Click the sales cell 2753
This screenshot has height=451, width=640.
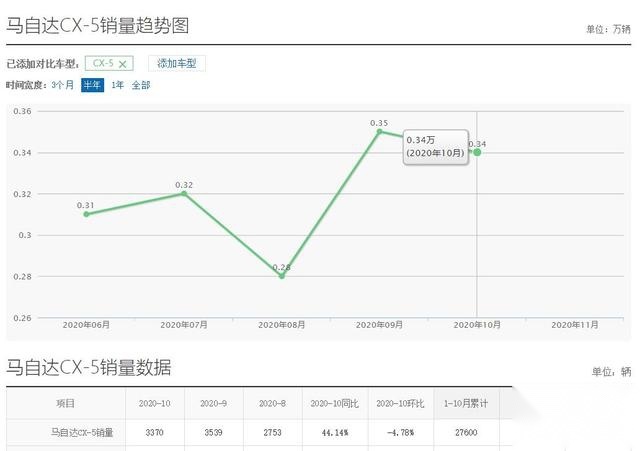click(272, 432)
